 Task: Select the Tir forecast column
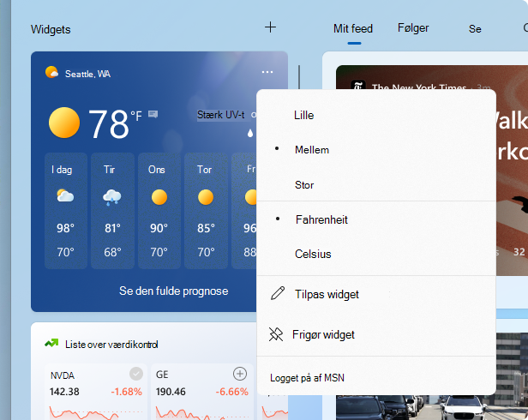(x=112, y=211)
